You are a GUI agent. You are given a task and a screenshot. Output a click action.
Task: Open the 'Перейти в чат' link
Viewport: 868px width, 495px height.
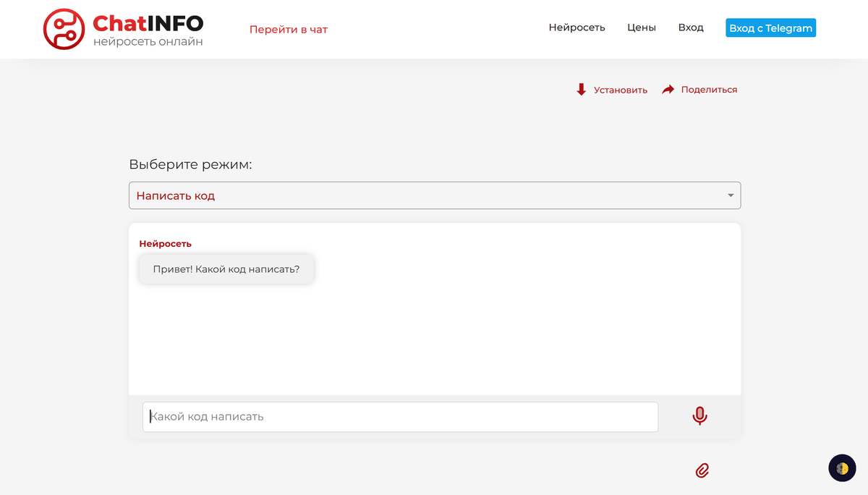point(288,30)
